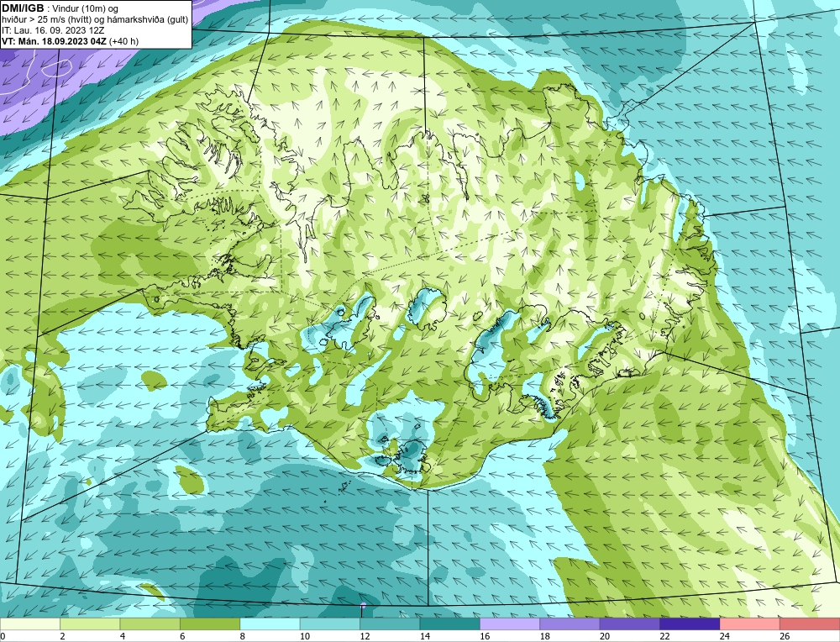Screen dimensions: 840x642
Task: Pick the violet-blue 20–22 m/s legend swatch
Action: (x=630, y=624)
